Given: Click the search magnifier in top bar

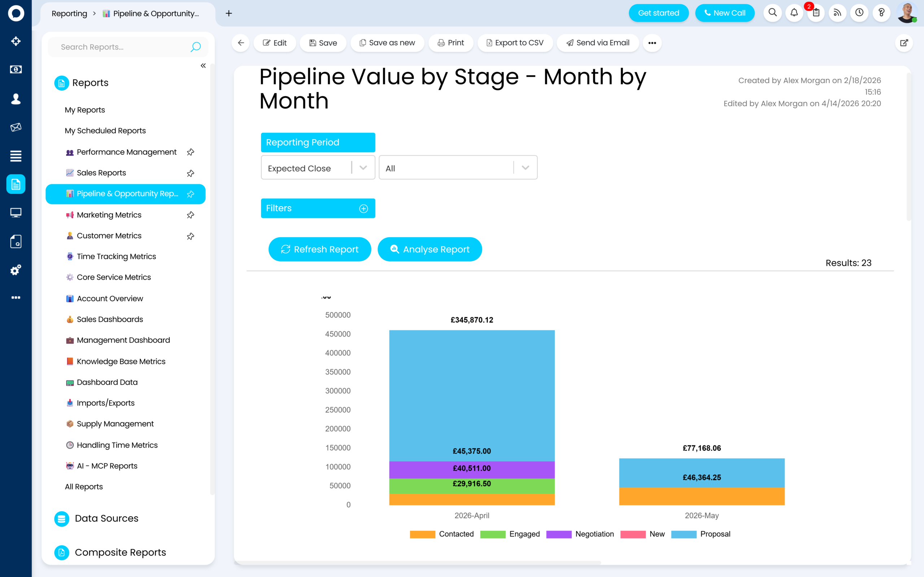Looking at the screenshot, I should click(x=772, y=13).
